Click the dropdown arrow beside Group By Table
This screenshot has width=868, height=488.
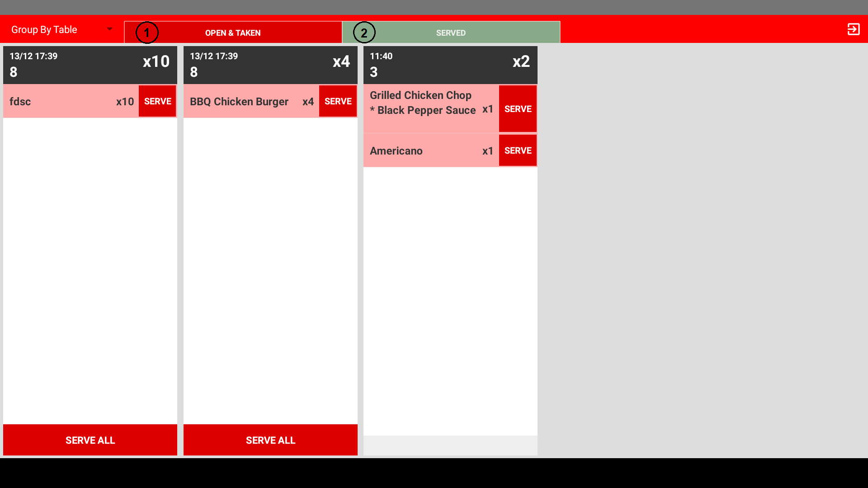[109, 29]
